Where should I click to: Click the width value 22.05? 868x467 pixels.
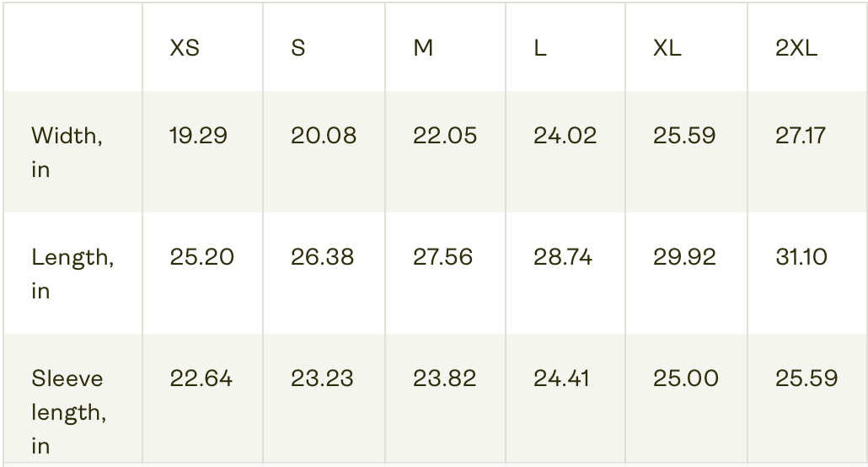click(444, 136)
